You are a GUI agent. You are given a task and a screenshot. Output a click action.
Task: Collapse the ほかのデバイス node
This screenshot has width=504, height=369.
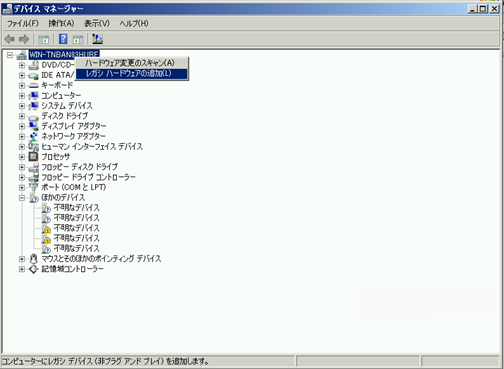coord(22,198)
